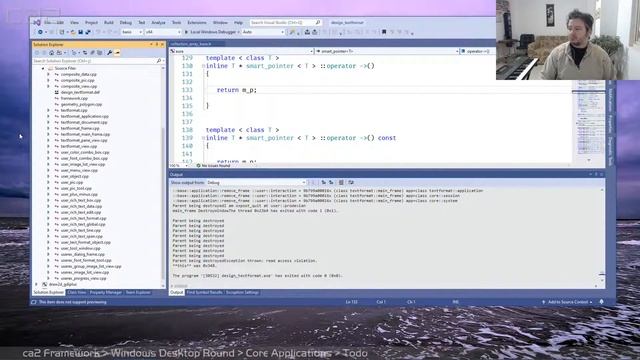Switch to Exception Settings tab
640x360 pixels.
click(x=242, y=293)
